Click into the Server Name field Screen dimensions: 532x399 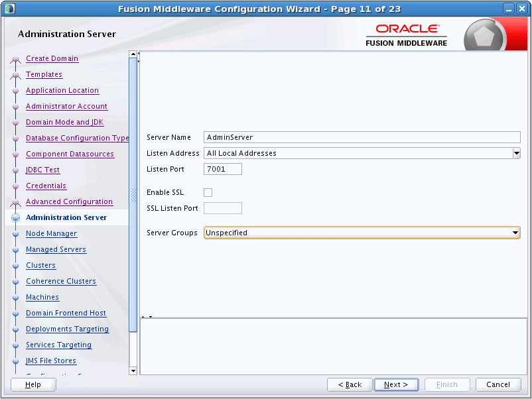[362, 137]
